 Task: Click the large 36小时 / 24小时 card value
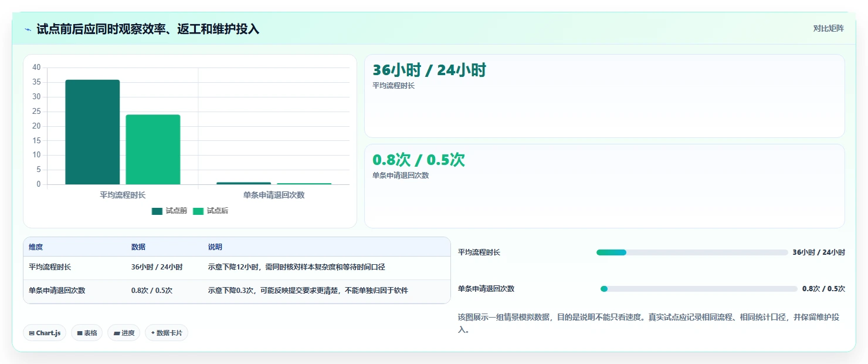(429, 70)
